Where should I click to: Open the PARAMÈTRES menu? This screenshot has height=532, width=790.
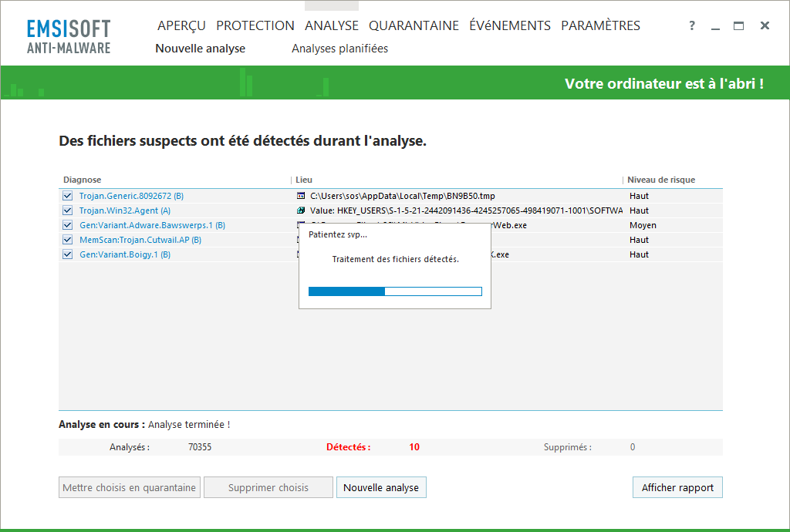point(600,26)
